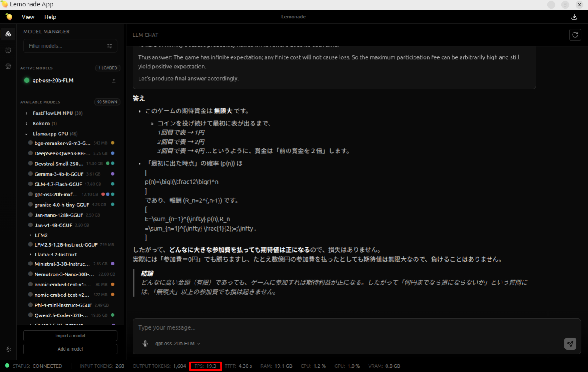The height and width of the screenshot is (372, 588).
Task: Open the model marketplace store icon
Action: point(8,66)
